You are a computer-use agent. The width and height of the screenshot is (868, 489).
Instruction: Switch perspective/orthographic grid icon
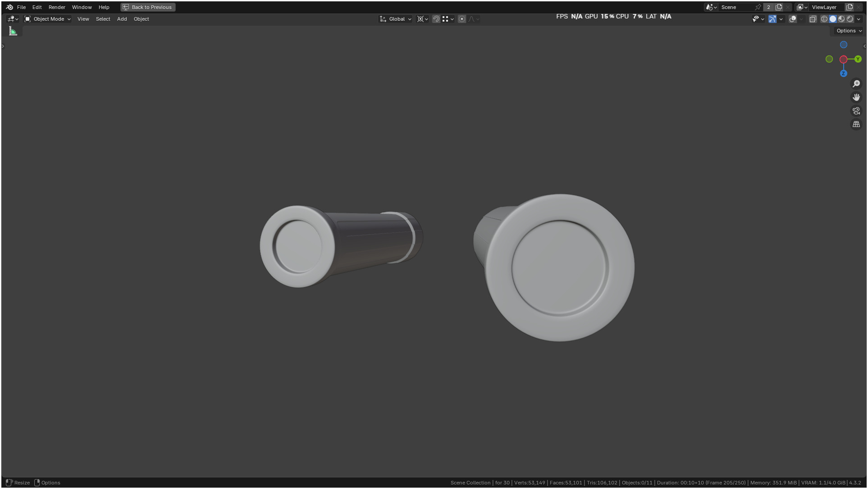point(856,124)
